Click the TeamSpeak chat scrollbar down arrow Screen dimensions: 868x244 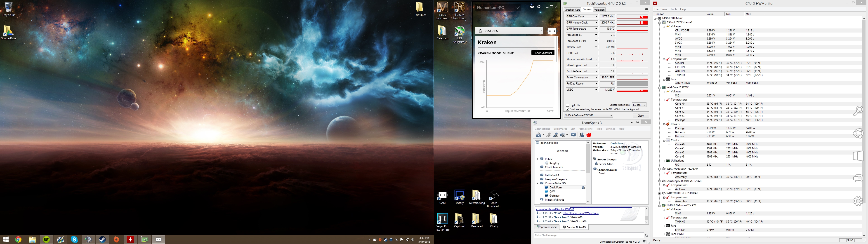[646, 222]
